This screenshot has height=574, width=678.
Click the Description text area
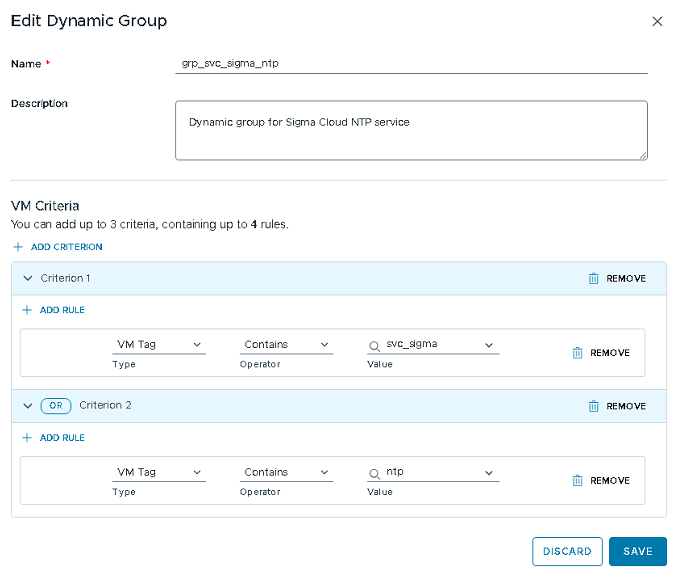point(410,130)
